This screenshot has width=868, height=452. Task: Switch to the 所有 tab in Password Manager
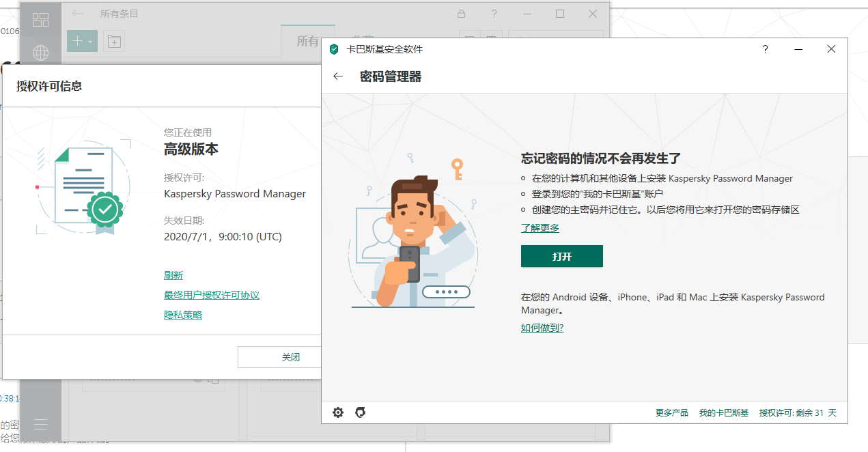307,42
